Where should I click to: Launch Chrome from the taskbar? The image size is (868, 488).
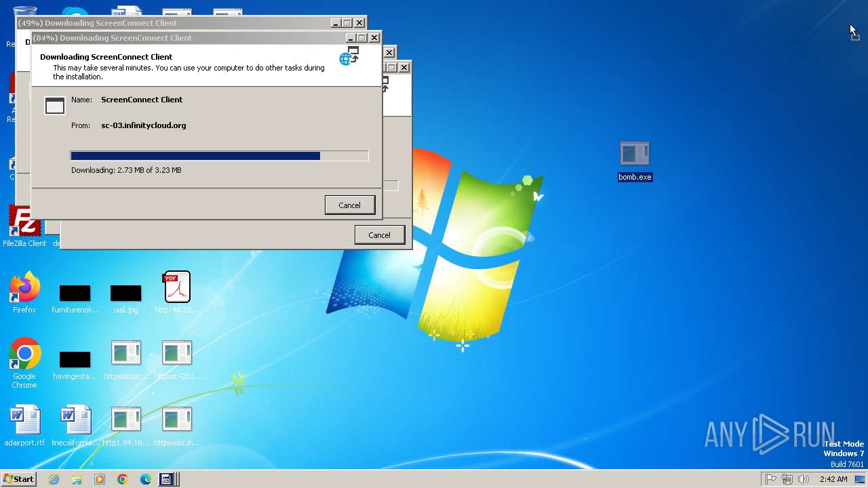(x=123, y=479)
